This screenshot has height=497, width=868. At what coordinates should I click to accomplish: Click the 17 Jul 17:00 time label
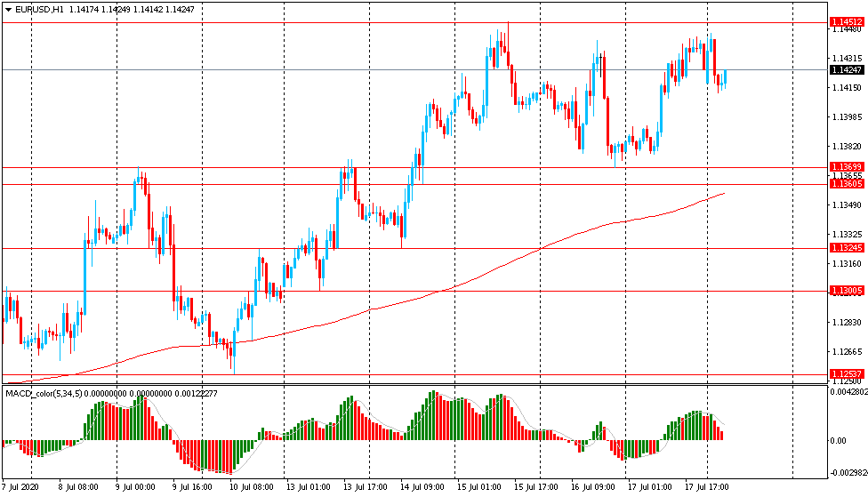(707, 487)
